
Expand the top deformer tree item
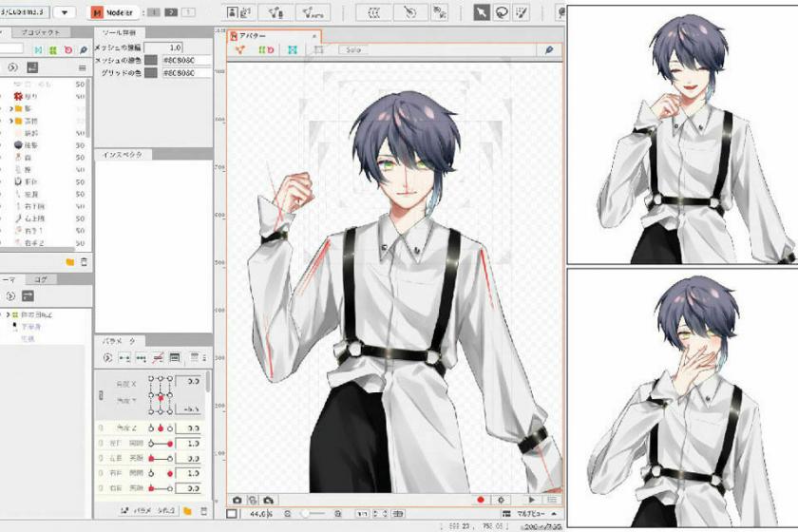(x=8, y=314)
